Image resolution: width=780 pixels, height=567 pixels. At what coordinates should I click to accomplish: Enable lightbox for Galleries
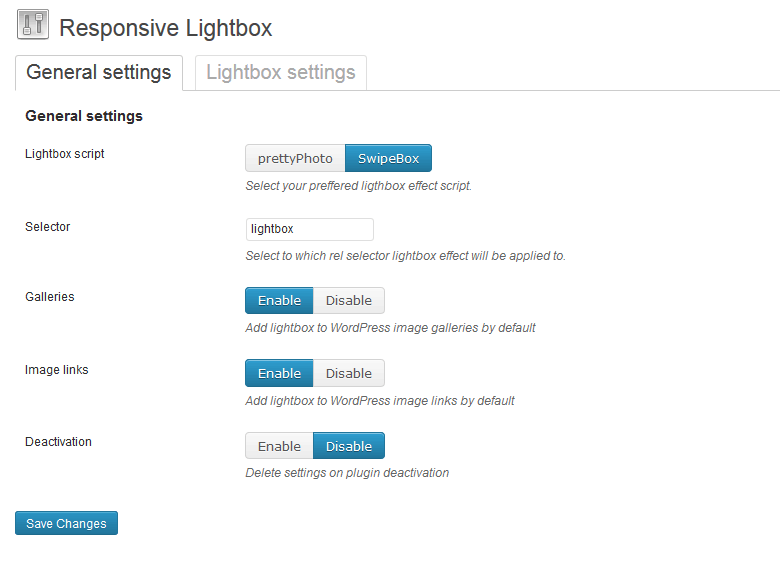[x=279, y=300]
